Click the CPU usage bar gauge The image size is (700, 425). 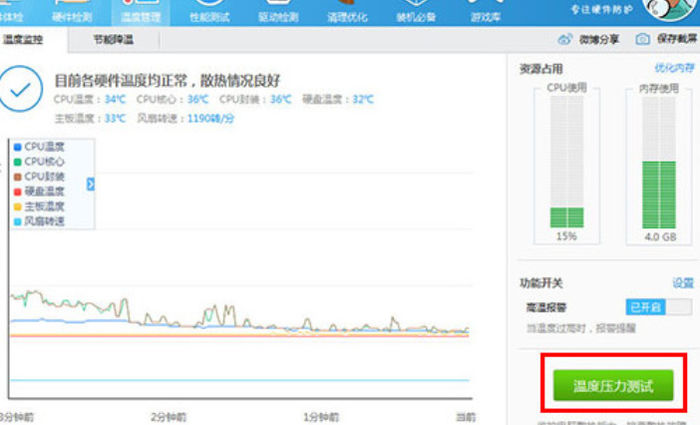pos(566,162)
